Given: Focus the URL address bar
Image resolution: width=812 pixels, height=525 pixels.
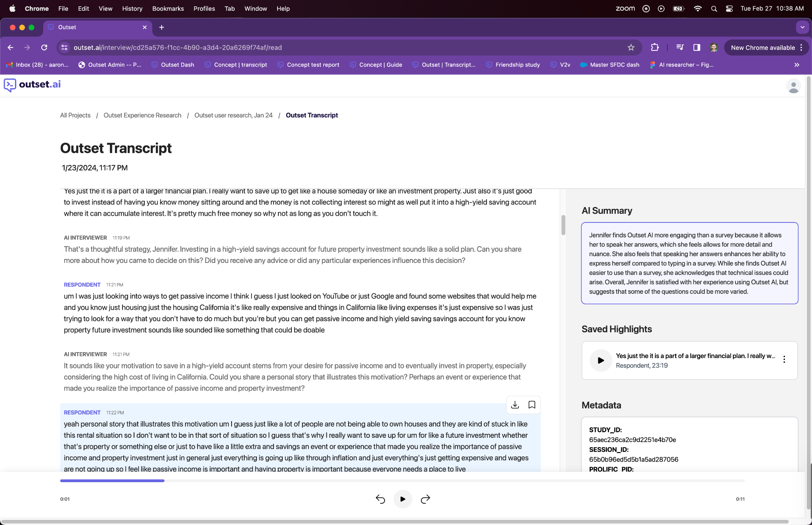Looking at the screenshot, I should pyautogui.click(x=349, y=48).
